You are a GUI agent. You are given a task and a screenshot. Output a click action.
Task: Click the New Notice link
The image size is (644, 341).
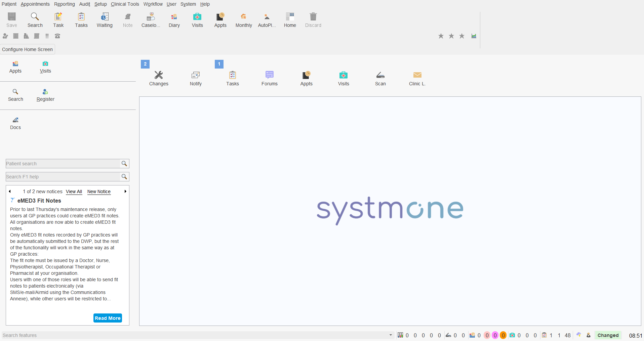pyautogui.click(x=99, y=191)
